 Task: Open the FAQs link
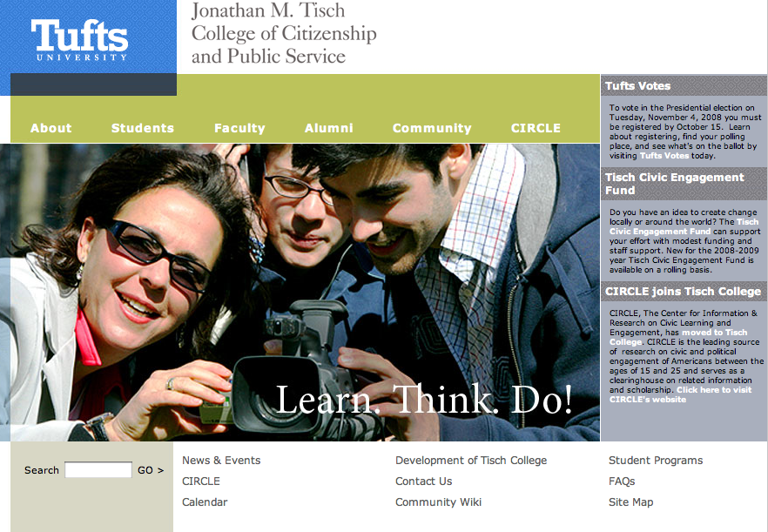622,481
